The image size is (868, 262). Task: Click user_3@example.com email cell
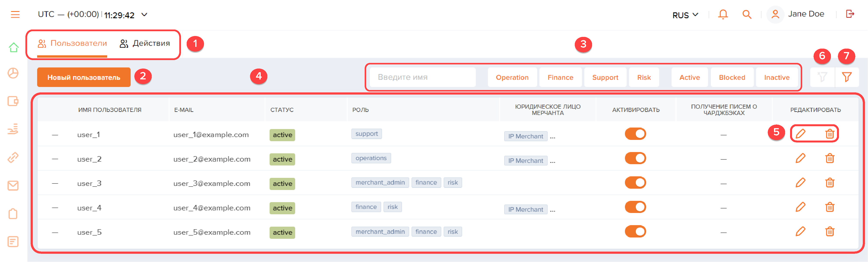(x=212, y=183)
